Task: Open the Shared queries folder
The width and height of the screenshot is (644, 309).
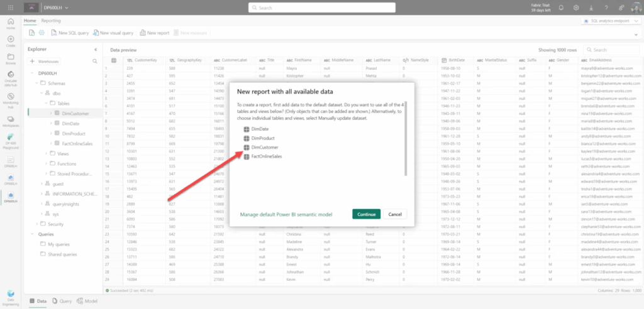Action: (x=62, y=254)
